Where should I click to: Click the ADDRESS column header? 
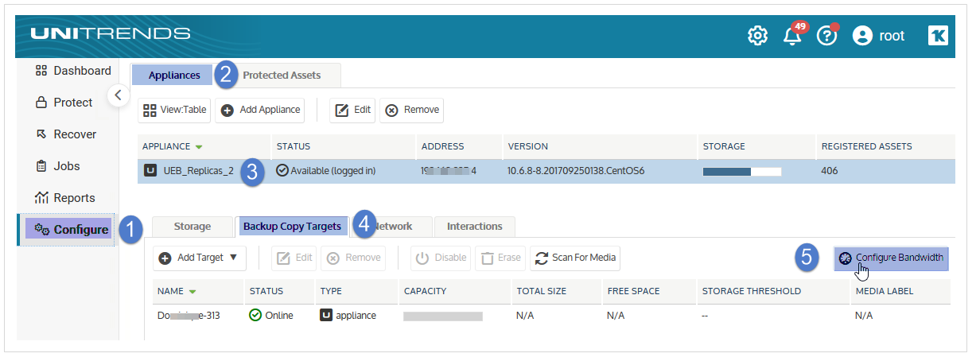[x=442, y=146]
